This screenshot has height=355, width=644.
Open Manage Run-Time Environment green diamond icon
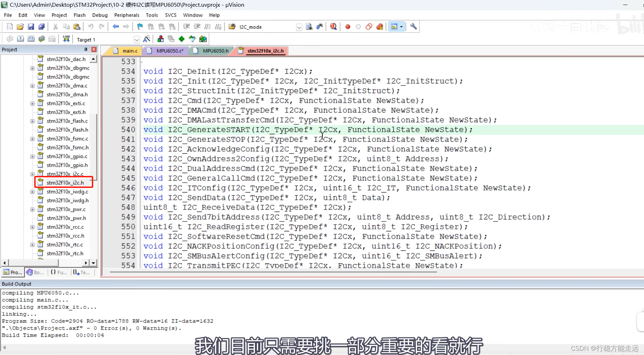point(181,39)
